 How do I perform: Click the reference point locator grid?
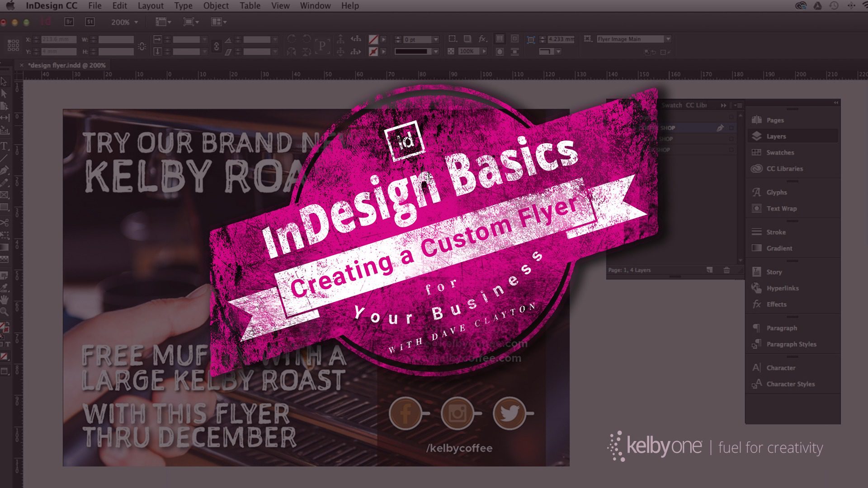tap(13, 45)
